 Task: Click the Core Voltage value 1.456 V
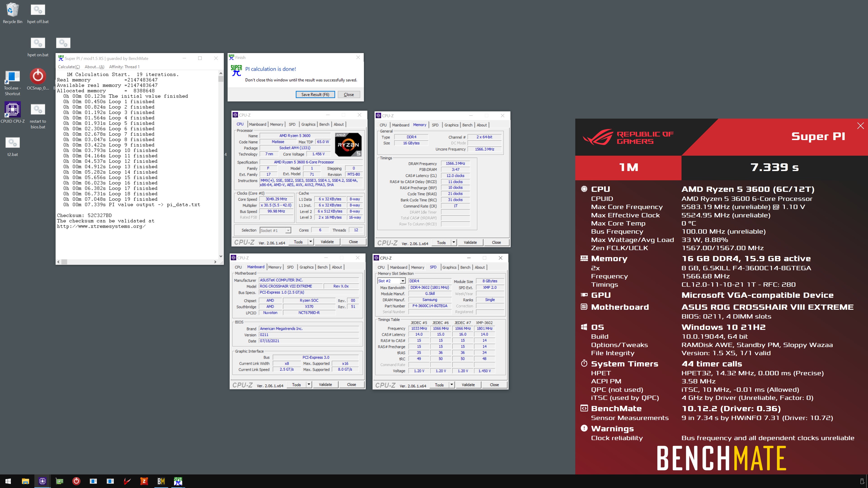(x=318, y=154)
